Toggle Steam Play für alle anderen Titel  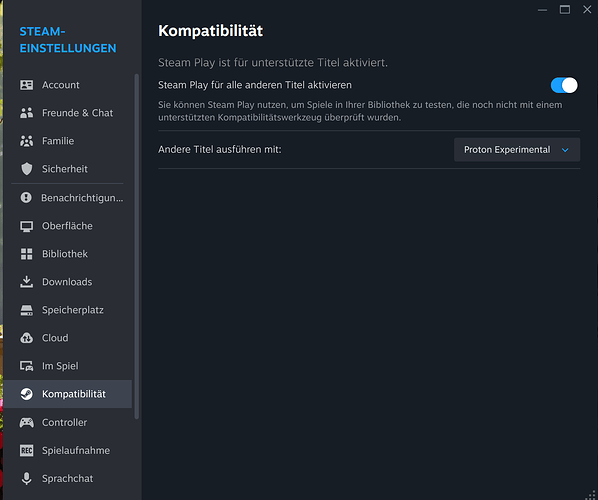click(564, 85)
